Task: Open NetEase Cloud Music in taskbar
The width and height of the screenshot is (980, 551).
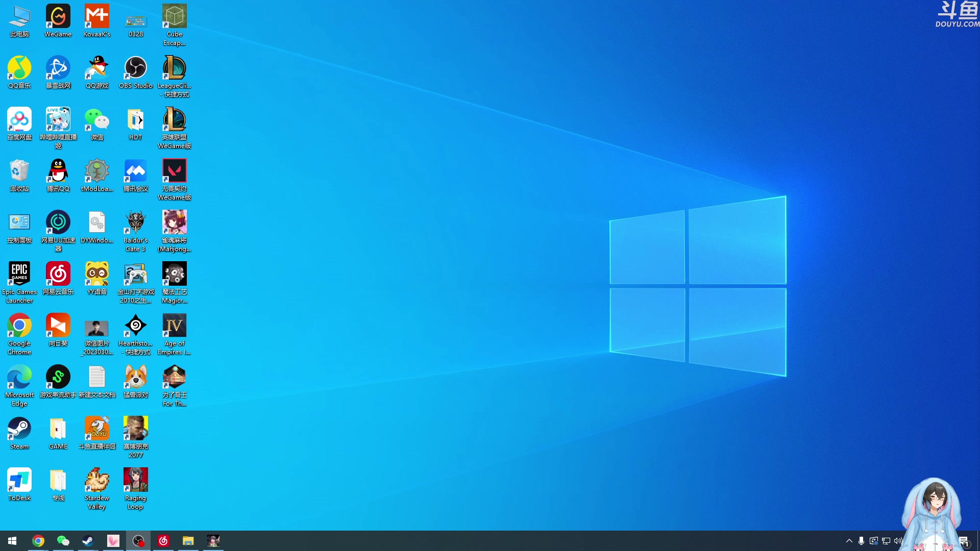Action: [163, 541]
